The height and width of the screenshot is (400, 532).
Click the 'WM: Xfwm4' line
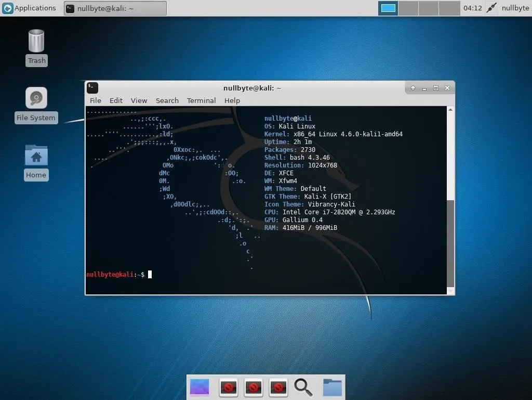click(x=281, y=181)
